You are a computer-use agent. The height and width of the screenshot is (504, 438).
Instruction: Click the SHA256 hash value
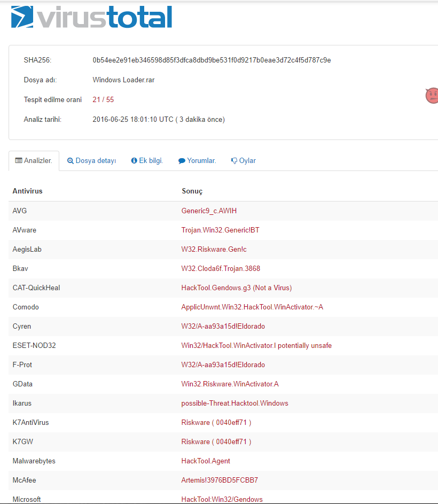click(212, 60)
